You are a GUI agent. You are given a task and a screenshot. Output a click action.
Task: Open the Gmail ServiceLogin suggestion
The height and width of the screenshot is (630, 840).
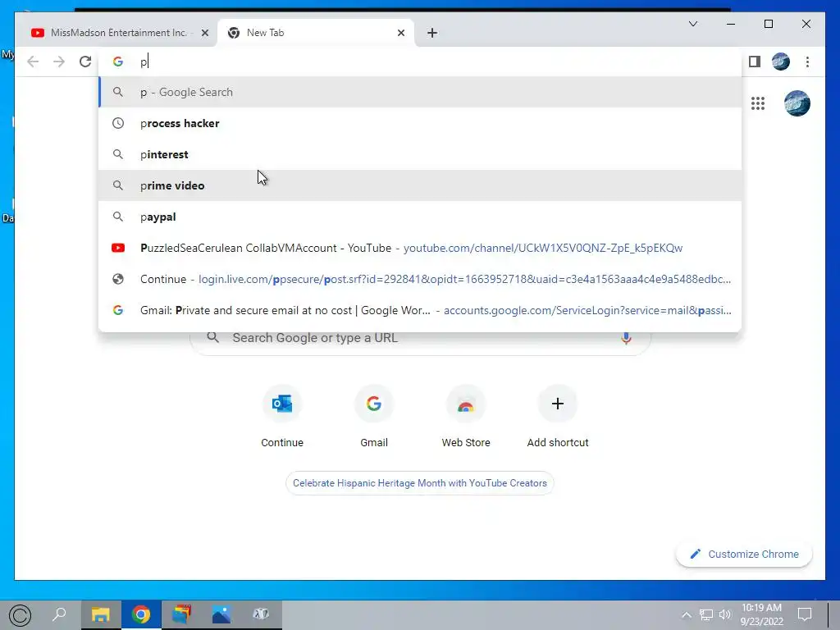pos(420,310)
